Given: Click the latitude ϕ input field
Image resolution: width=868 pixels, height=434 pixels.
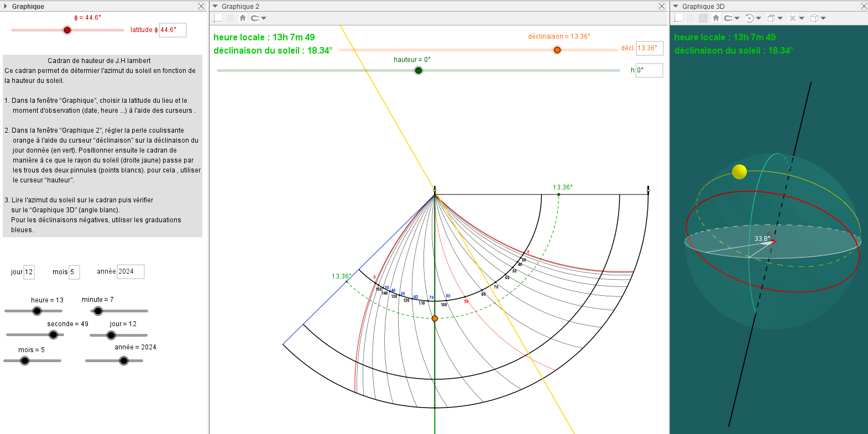Looking at the screenshot, I should [x=172, y=30].
